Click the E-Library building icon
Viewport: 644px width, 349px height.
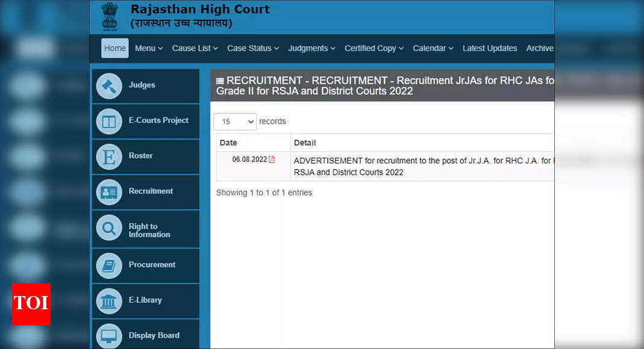109,301
